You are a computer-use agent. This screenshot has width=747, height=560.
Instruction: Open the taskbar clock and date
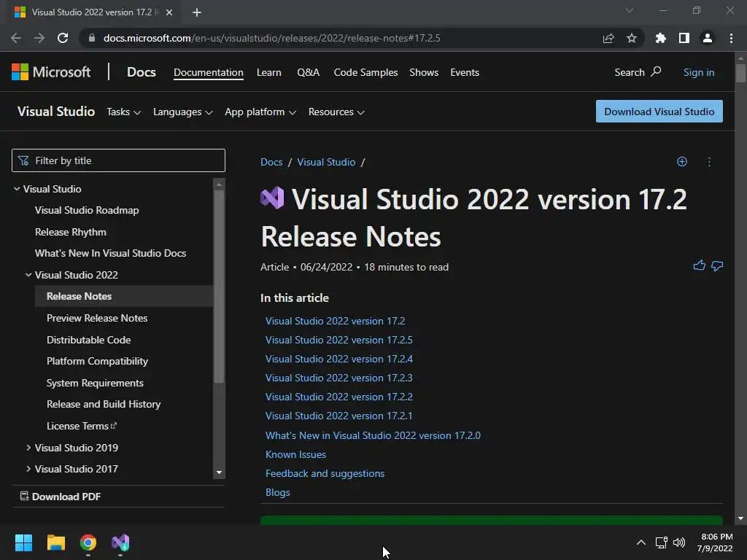point(715,542)
